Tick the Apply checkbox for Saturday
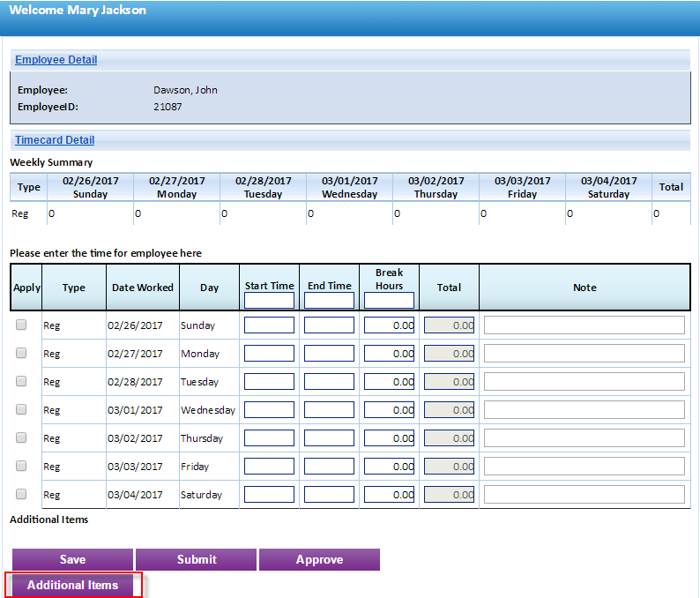Screen dimensions: 700x598 coord(21,494)
